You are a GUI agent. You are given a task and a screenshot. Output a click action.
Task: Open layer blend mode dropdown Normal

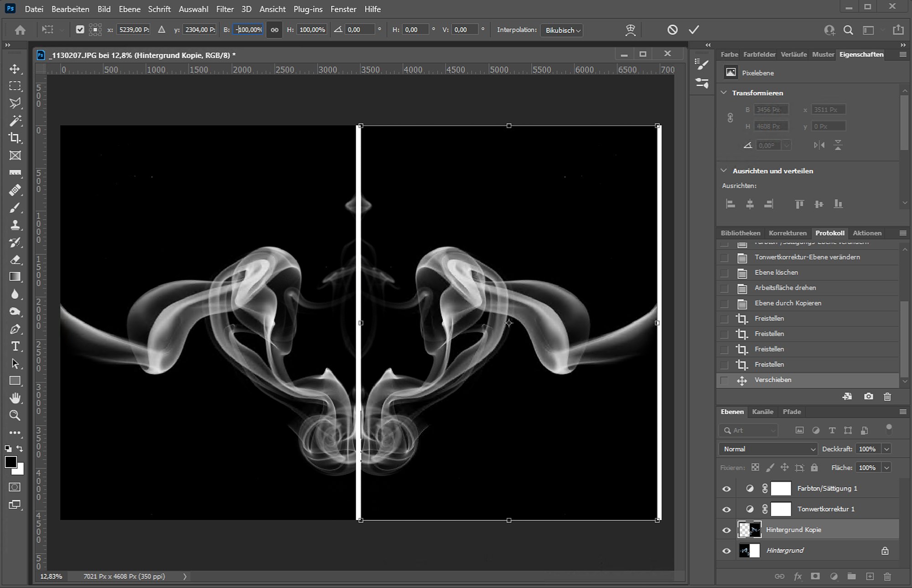[768, 449]
